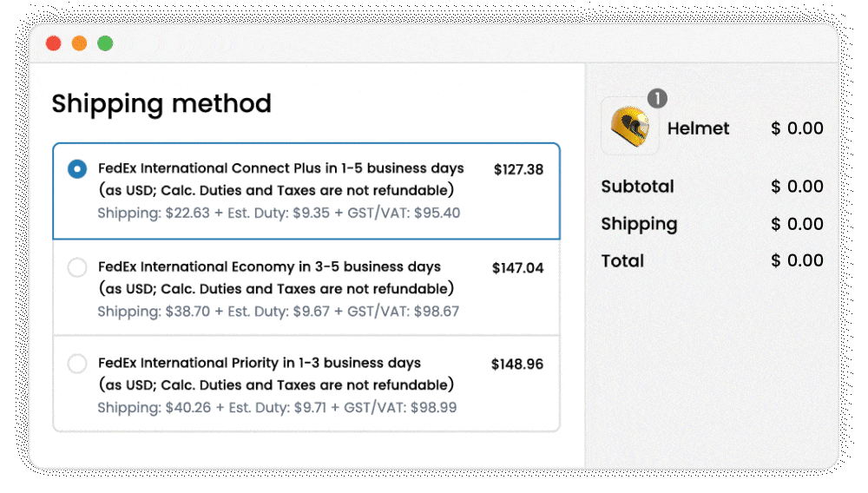The width and height of the screenshot is (868, 493).
Task: Select FedEx International Priority radio button
Action: pyautogui.click(x=77, y=365)
